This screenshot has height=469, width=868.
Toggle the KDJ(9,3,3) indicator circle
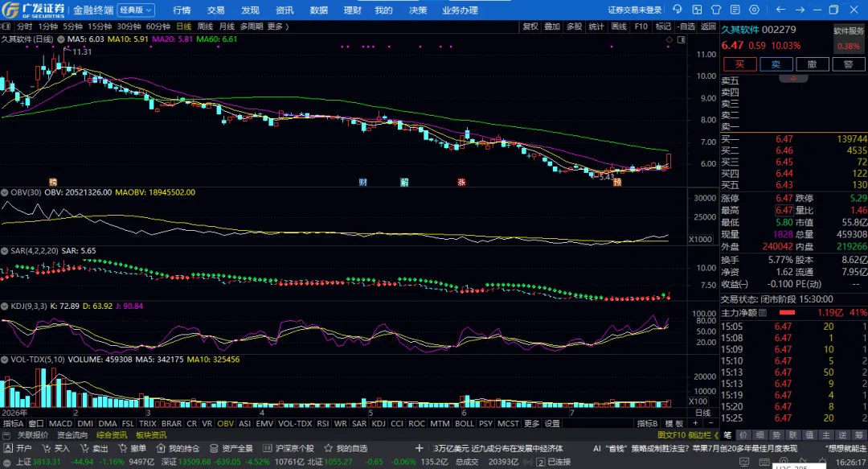click(5, 306)
